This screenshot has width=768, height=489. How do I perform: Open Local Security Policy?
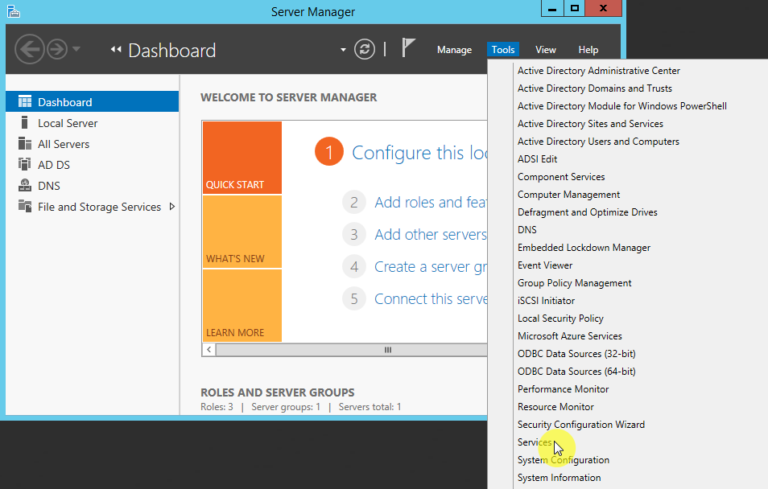coord(560,318)
